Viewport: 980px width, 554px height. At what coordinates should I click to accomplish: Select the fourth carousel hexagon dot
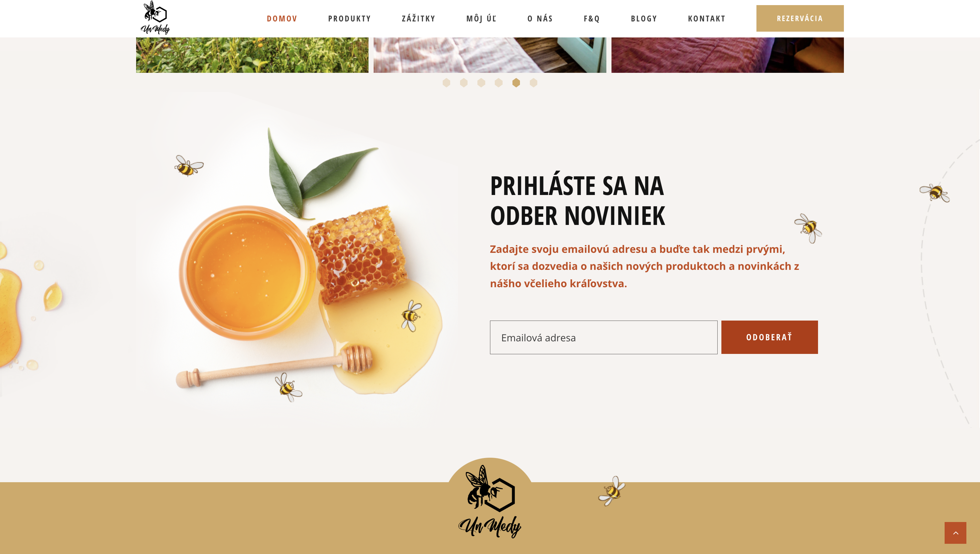(x=499, y=83)
